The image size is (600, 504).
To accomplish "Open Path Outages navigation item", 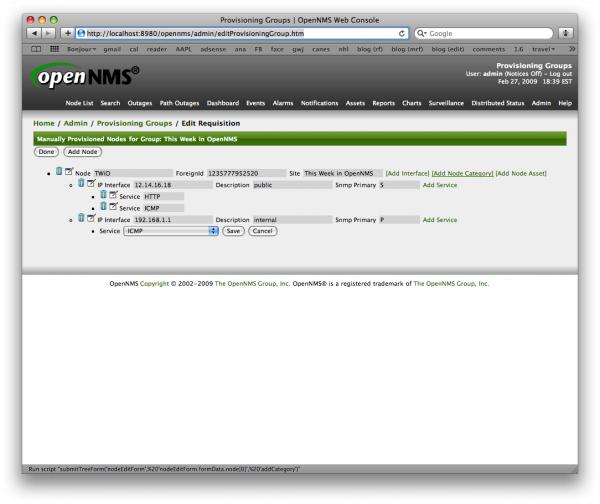I will click(179, 103).
